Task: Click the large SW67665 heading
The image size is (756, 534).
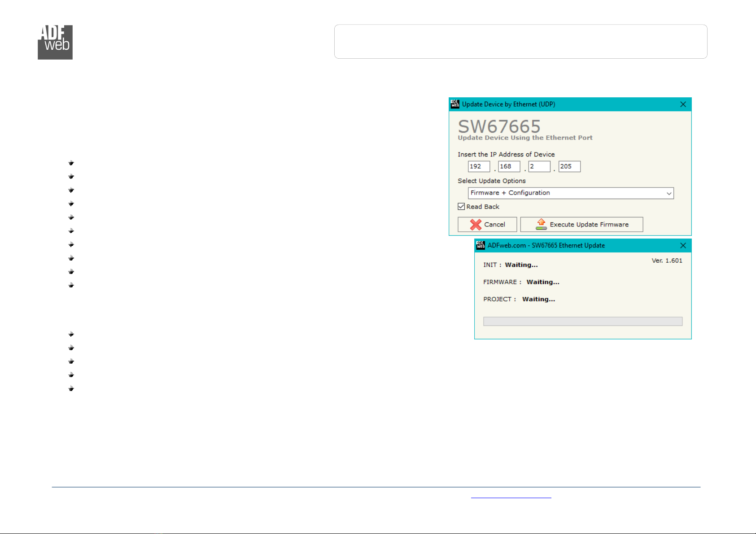Action: click(499, 126)
